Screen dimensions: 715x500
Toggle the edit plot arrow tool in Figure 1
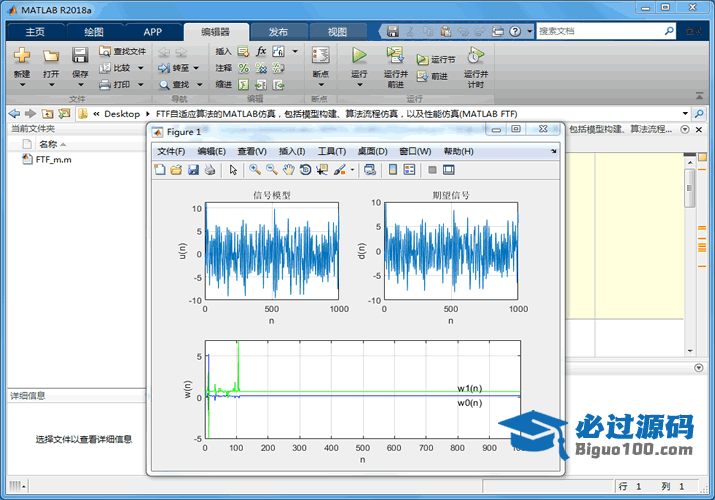point(233,170)
